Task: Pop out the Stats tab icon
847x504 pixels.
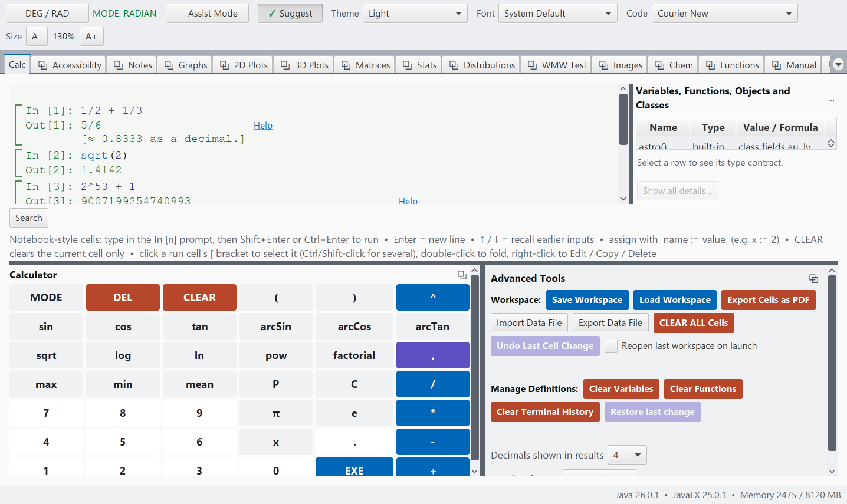Action: pyautogui.click(x=407, y=65)
